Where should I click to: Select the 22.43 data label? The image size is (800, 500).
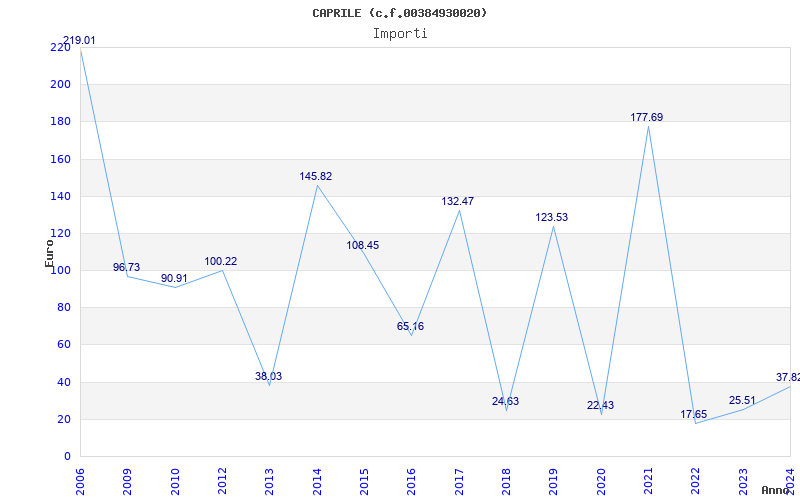600,406
